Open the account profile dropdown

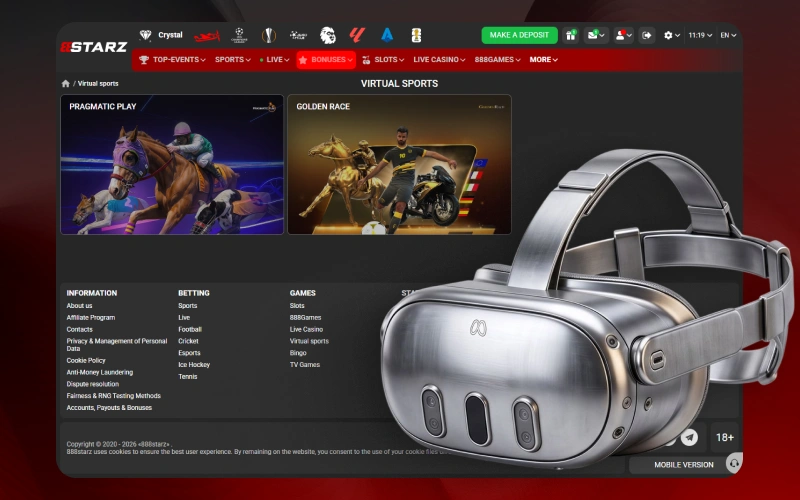point(623,35)
